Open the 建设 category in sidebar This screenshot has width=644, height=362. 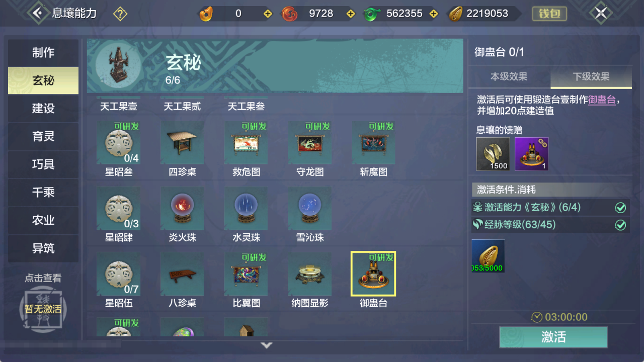point(43,109)
